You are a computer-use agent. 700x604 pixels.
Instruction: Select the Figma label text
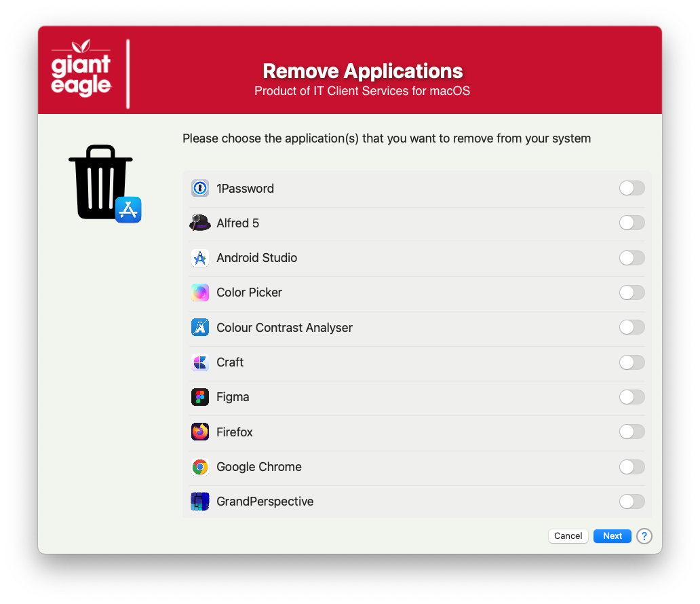[233, 397]
